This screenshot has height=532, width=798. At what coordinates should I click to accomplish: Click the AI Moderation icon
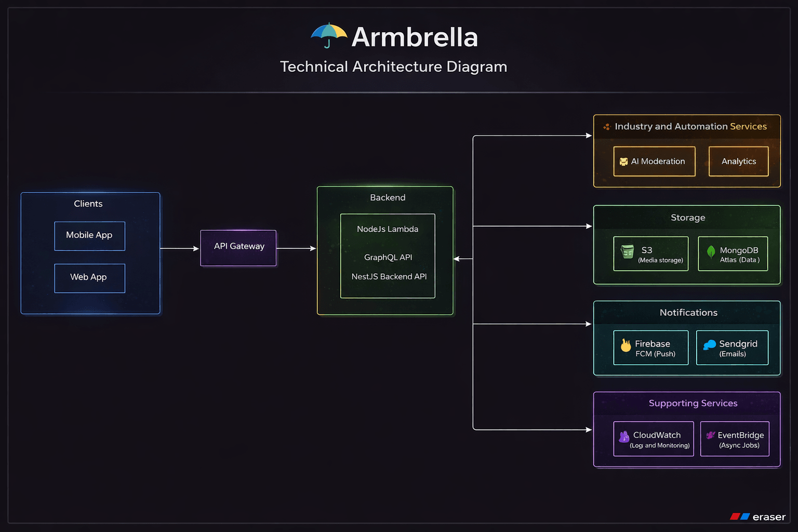(623, 162)
